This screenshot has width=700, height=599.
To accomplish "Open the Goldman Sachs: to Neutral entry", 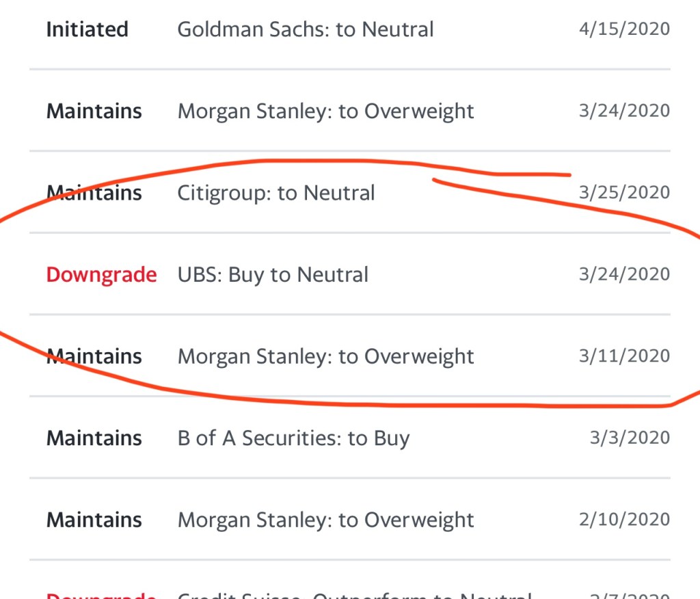I will [305, 29].
